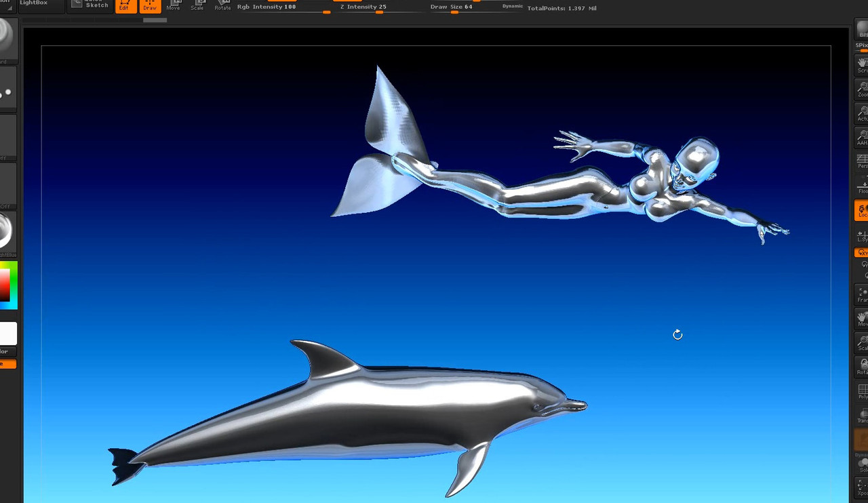Click the TotalPoints 1.397 Mil readout

[x=562, y=8]
